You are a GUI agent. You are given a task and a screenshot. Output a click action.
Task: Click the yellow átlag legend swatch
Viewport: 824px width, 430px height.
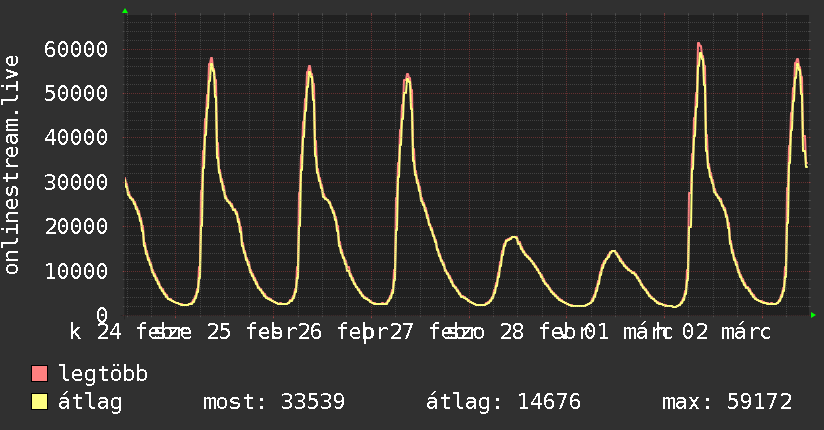point(39,401)
